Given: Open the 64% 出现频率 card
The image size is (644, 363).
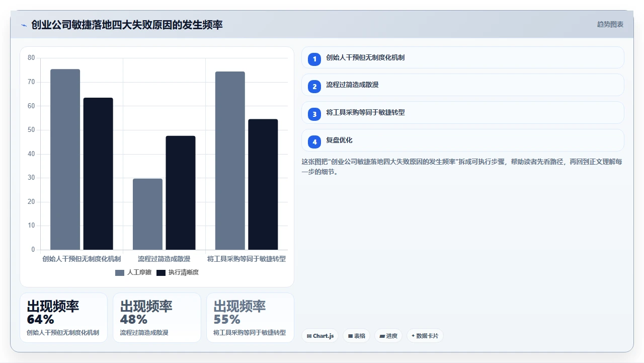Looking at the screenshot, I should [64, 318].
